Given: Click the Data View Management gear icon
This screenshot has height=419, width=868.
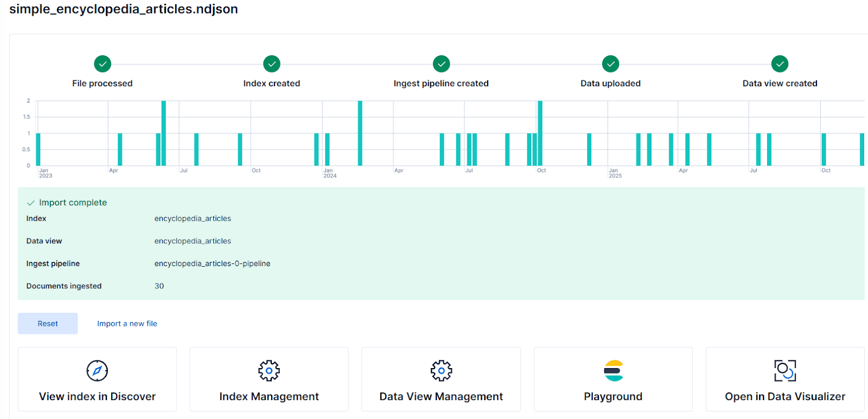Looking at the screenshot, I should (441, 371).
